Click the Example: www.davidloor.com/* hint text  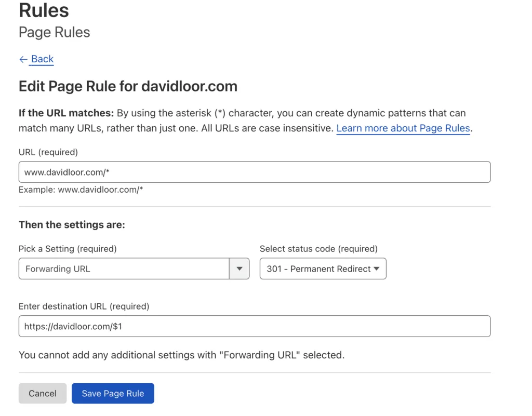coord(81,190)
